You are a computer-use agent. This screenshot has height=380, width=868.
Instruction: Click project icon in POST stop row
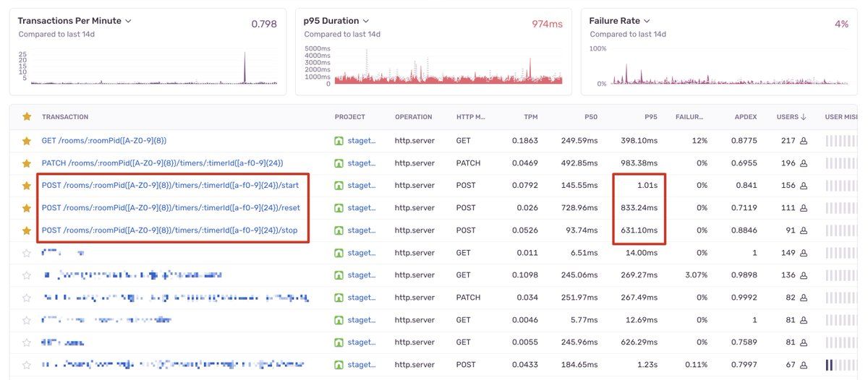click(339, 230)
